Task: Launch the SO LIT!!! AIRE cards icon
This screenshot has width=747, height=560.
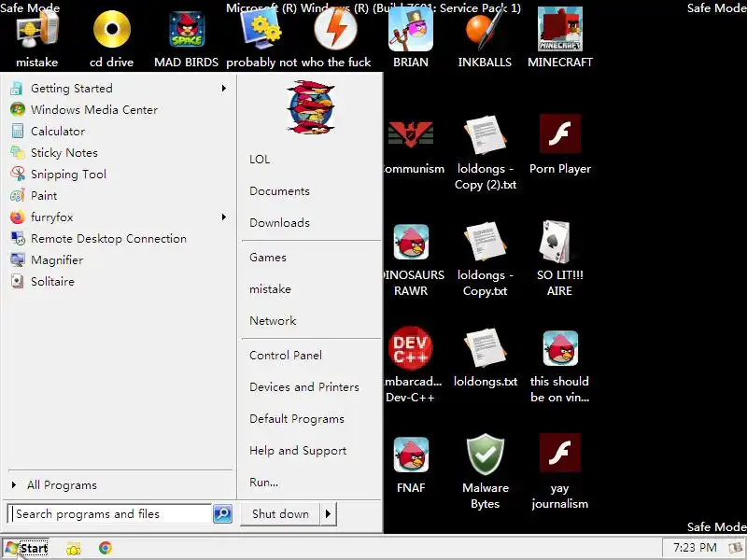Action: click(556, 242)
